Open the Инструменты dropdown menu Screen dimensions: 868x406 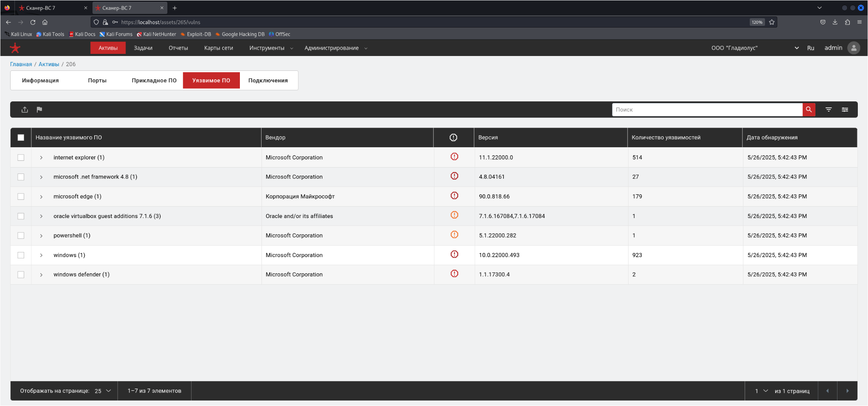271,48
